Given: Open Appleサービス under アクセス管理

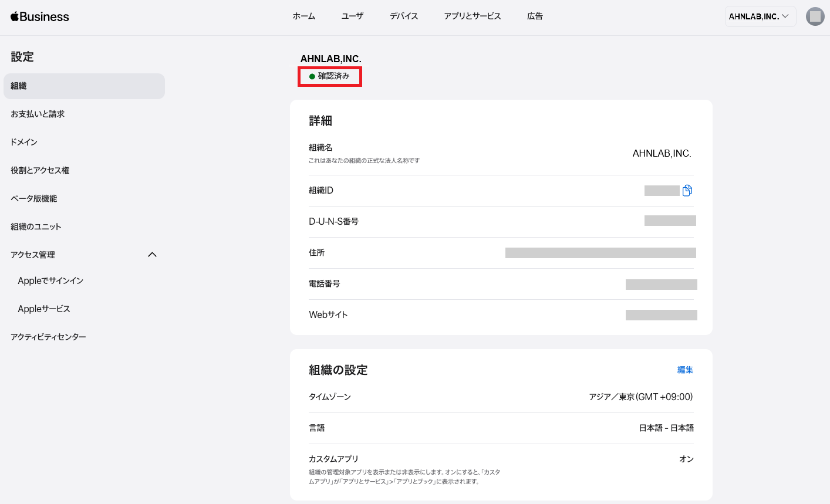Looking at the screenshot, I should pos(44,309).
